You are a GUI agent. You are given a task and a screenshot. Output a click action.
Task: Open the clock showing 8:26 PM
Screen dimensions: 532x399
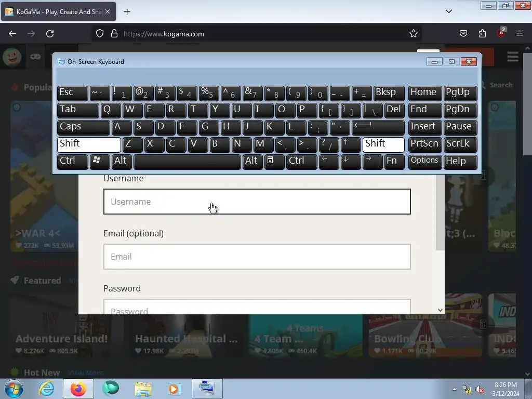[506, 389]
